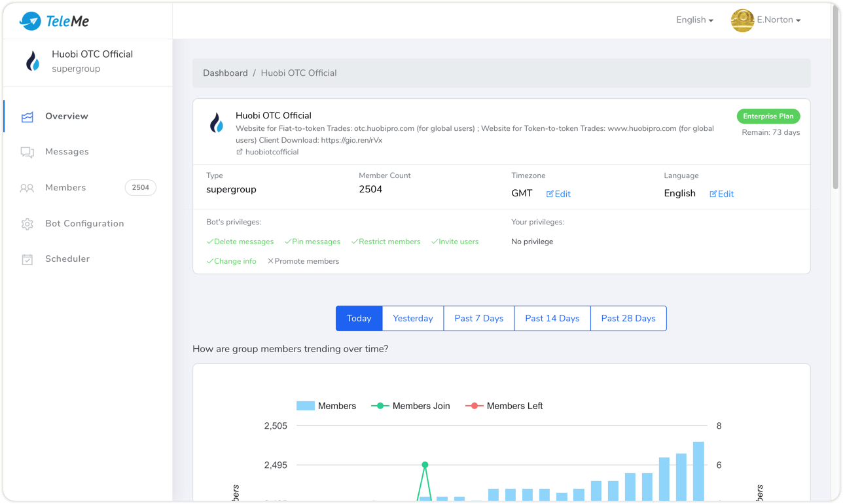Select the Past 28 Days range
The image size is (843, 504).
628,319
